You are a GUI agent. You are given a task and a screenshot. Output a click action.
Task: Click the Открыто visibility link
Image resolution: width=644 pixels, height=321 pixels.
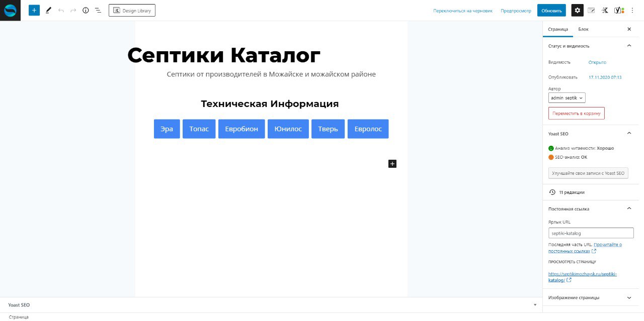(597, 62)
